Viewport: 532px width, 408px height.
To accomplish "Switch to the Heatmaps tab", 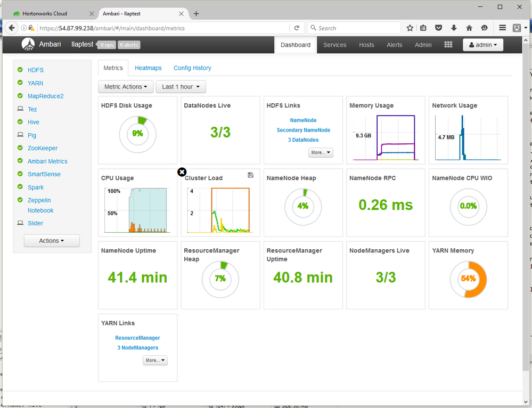I will pyautogui.click(x=148, y=68).
